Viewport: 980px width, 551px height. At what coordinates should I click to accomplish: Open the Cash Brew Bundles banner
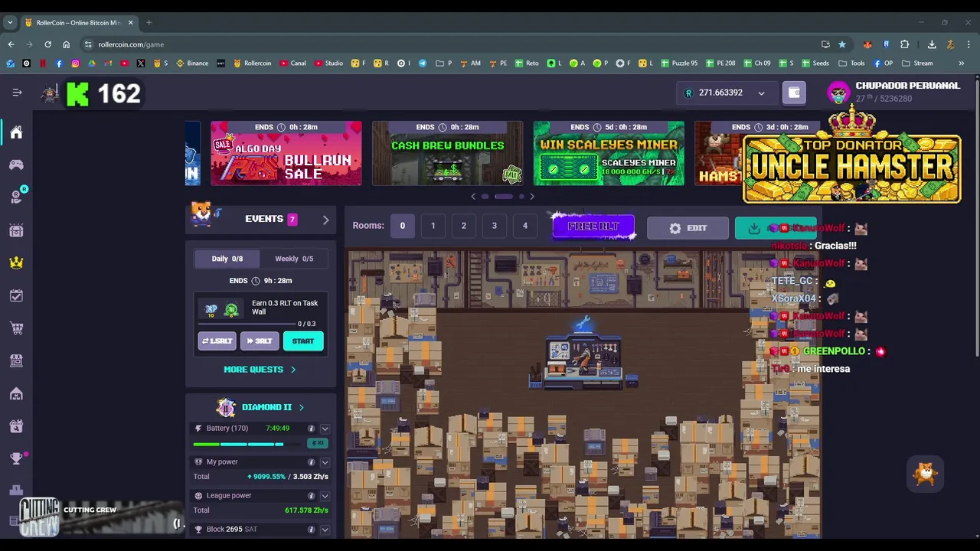tap(448, 153)
